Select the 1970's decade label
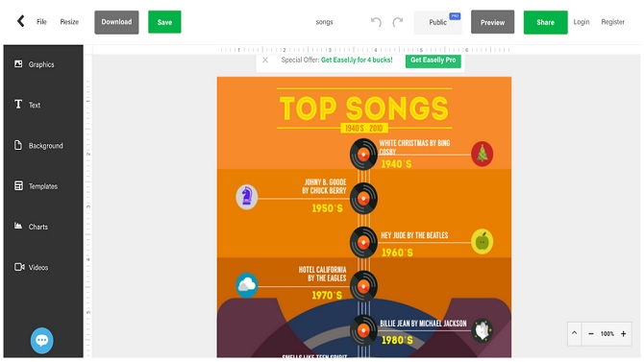This screenshot has height=362, width=644. tap(327, 296)
